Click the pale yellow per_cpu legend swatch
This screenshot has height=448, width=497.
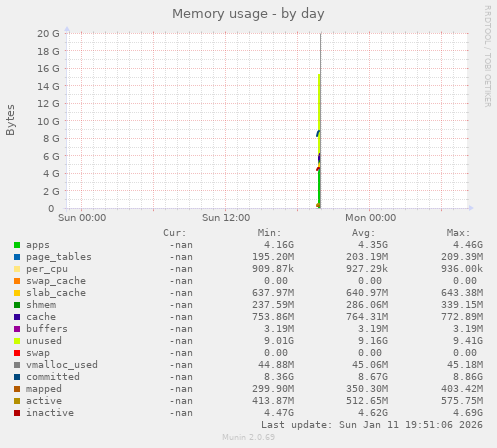point(17,269)
